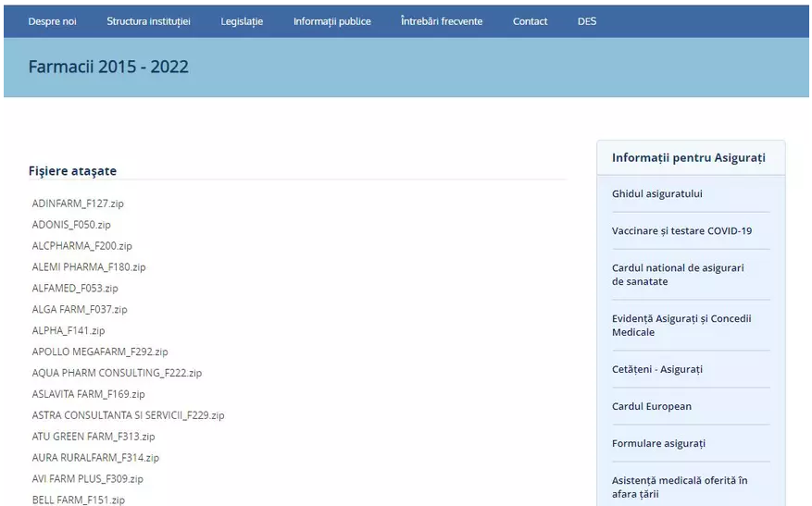Click the Farmacii 2015 - 2022 page title
This screenshot has width=812, height=506.
click(108, 67)
